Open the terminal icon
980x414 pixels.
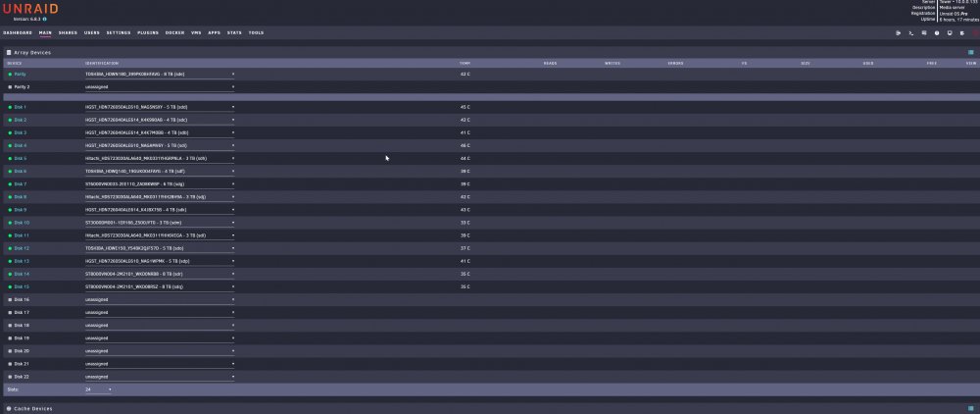[x=911, y=33]
